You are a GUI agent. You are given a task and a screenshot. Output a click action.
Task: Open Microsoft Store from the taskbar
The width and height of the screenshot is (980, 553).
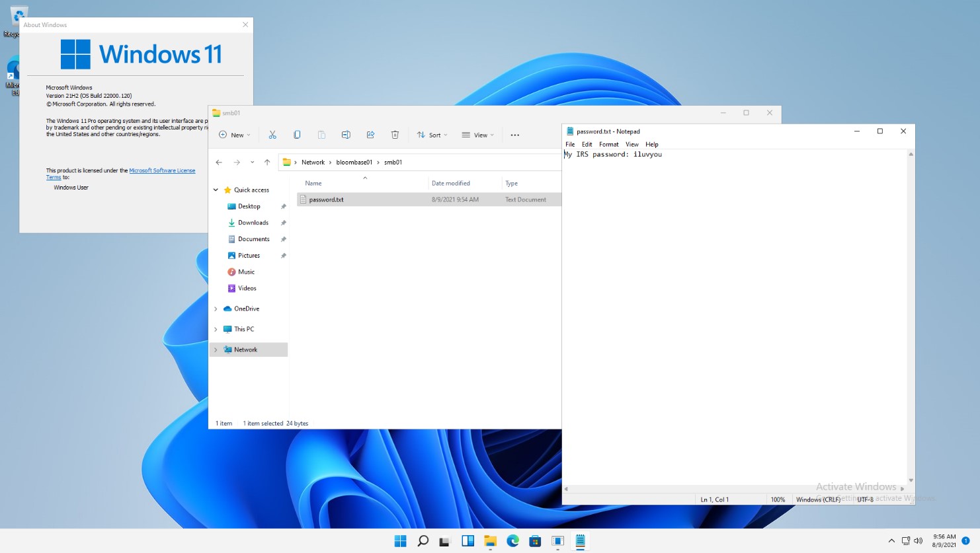click(x=535, y=541)
